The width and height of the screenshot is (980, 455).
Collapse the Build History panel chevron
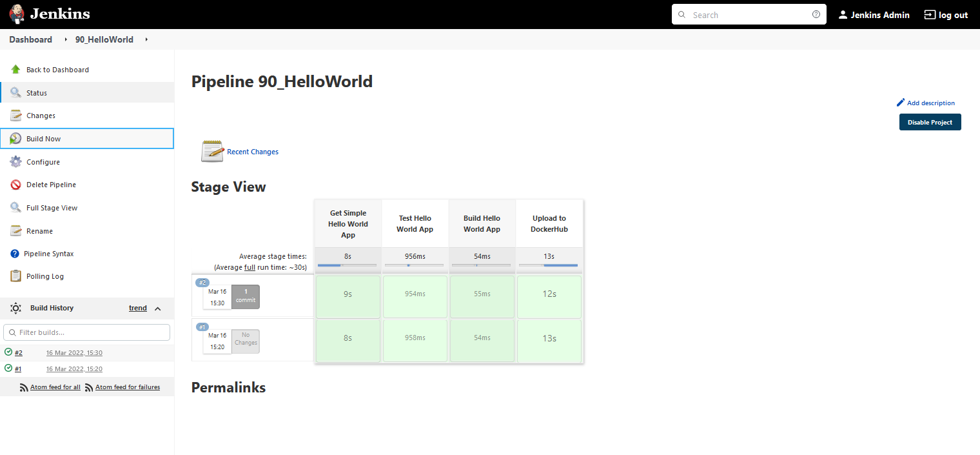pos(158,308)
